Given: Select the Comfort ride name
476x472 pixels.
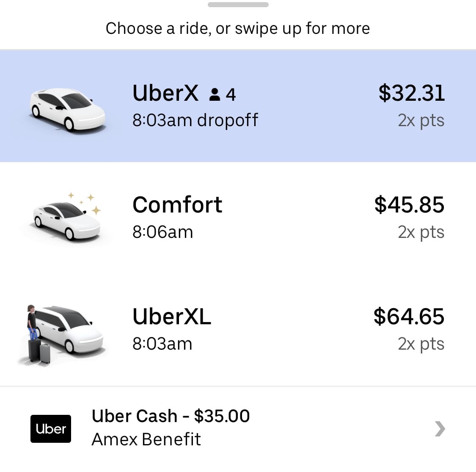Looking at the screenshot, I should point(177,205).
